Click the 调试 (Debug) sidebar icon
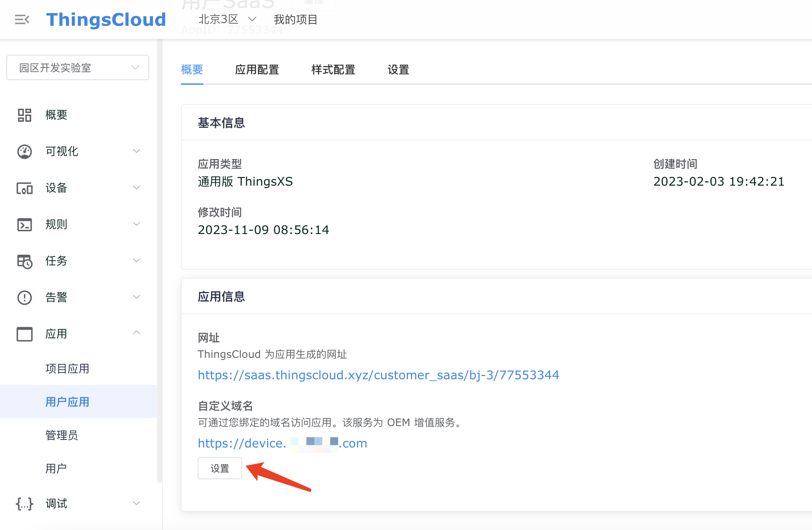The height and width of the screenshot is (530, 812). 24,503
